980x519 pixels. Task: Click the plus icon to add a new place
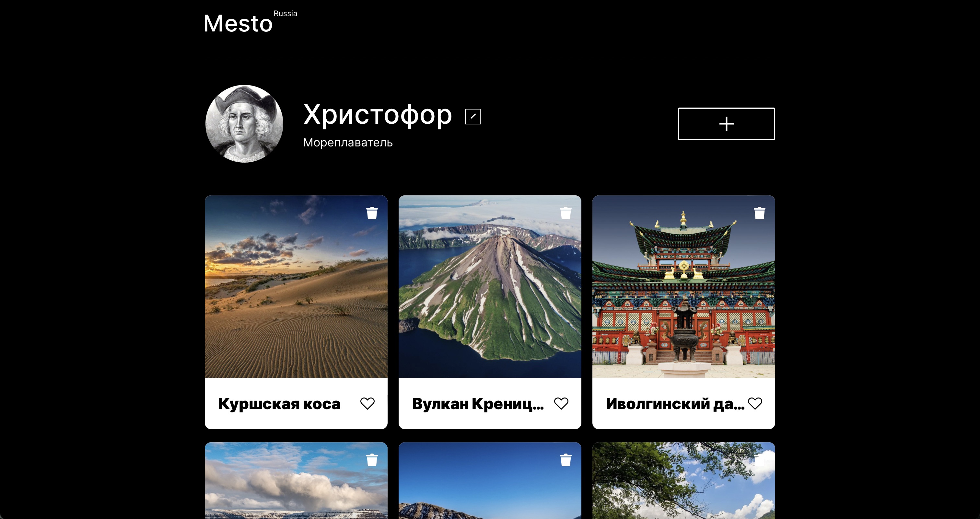click(726, 123)
